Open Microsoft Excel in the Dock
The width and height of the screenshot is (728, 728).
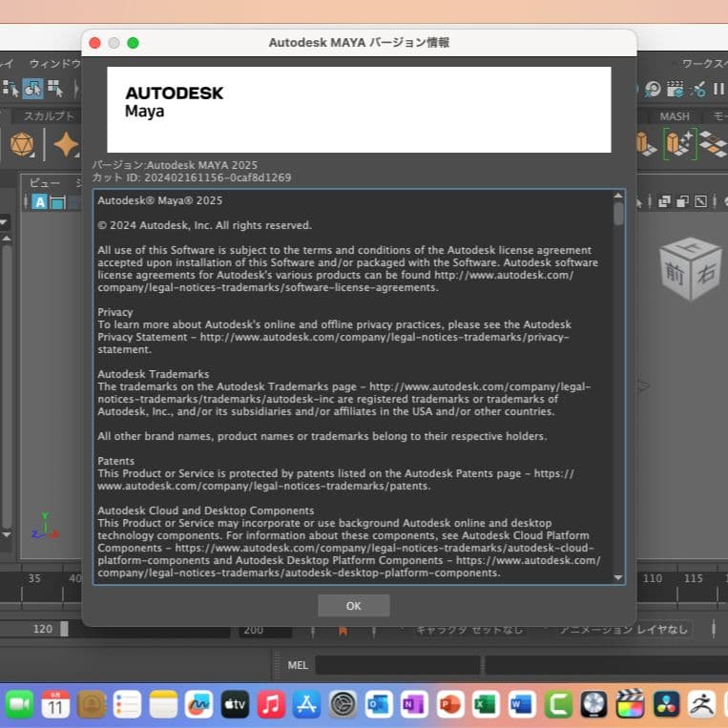pyautogui.click(x=486, y=705)
